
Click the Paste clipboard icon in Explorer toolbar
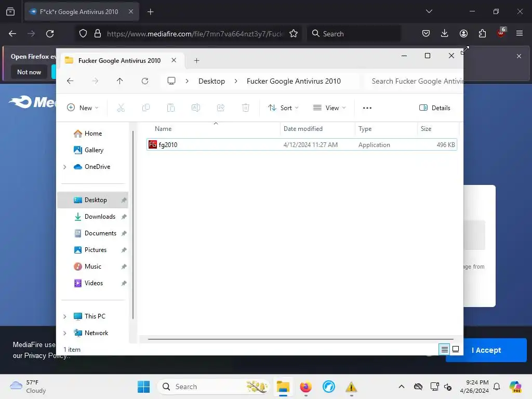(x=171, y=108)
